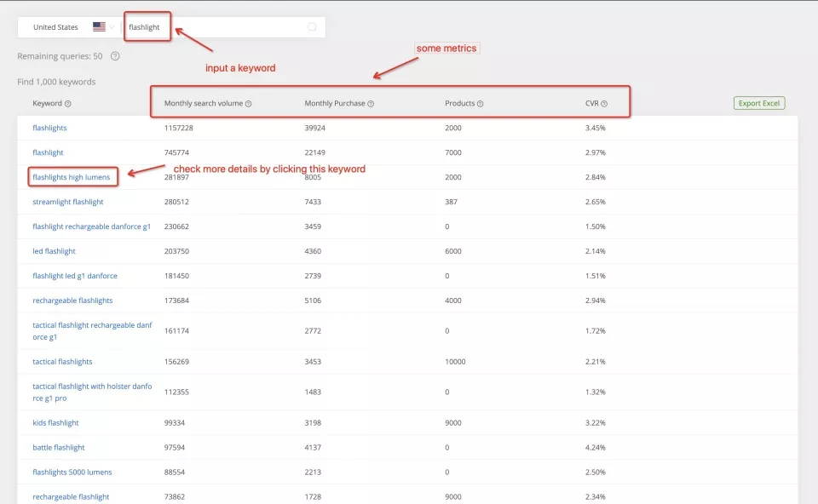Open the 'flashlights' keyword link
The image size is (818, 504).
(49, 128)
